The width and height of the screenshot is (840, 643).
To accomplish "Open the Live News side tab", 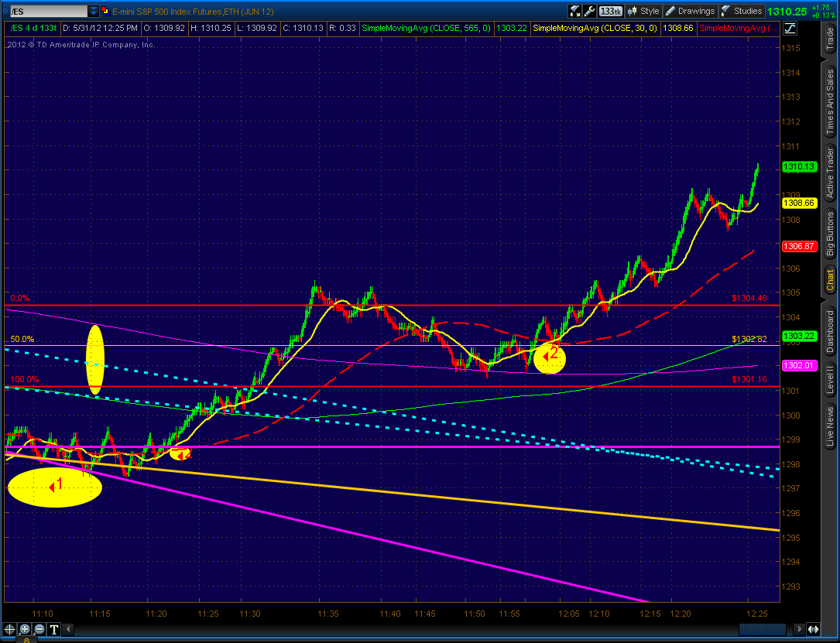I will 830,426.
